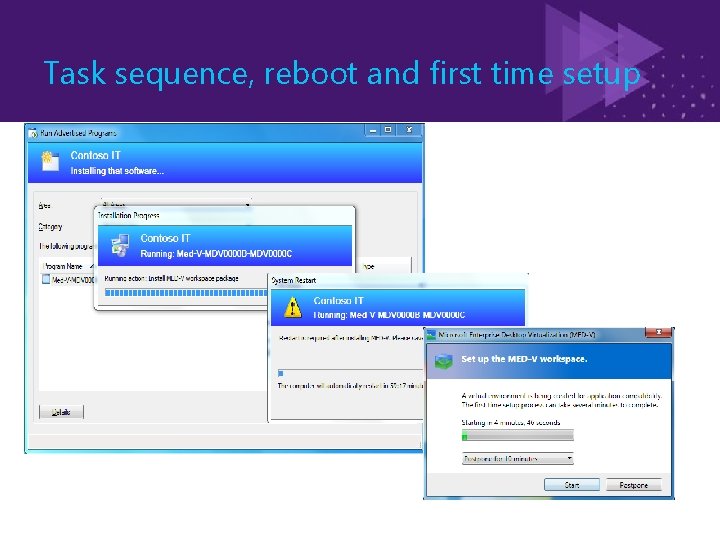
Task: Open the Area dropdown in Run Advertised Programs
Action: click(x=176, y=204)
